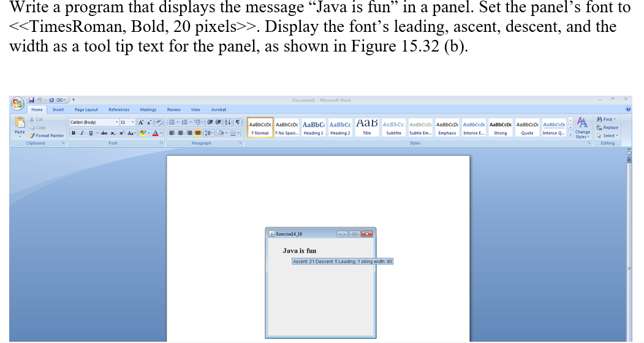The image size is (644, 343).
Task: Open the Line Spacing dropdown
Action: (x=209, y=133)
